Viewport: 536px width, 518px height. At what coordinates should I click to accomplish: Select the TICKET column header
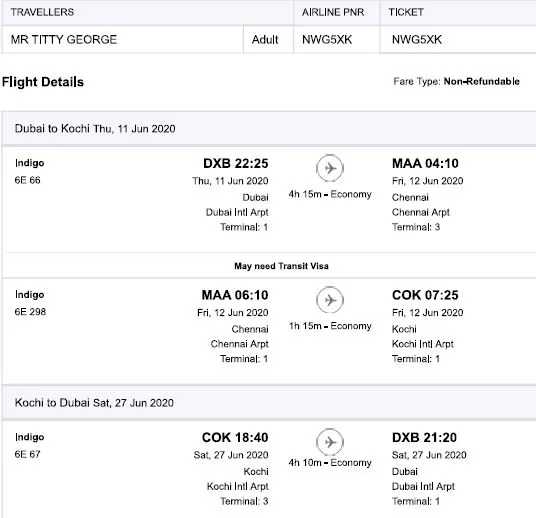[x=406, y=12]
